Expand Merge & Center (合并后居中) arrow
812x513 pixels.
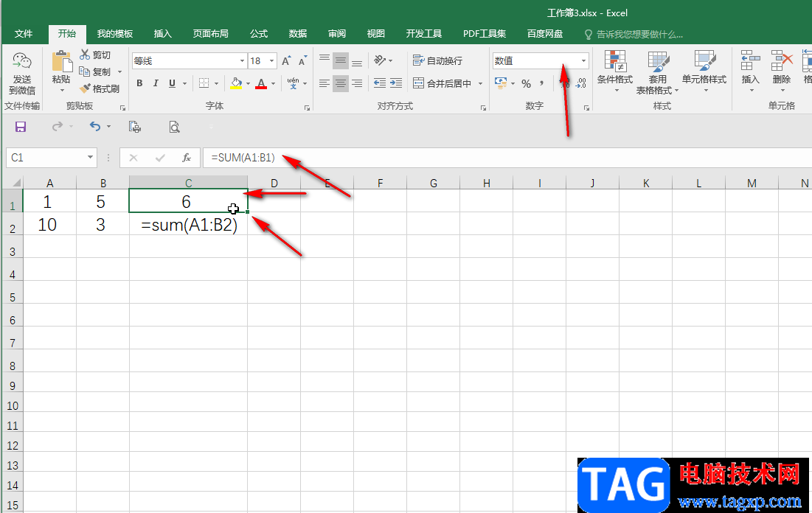[481, 83]
